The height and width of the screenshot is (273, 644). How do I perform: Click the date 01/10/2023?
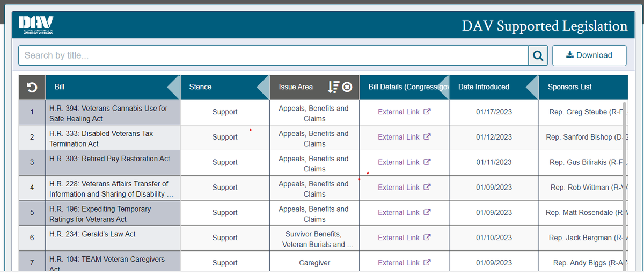point(494,238)
